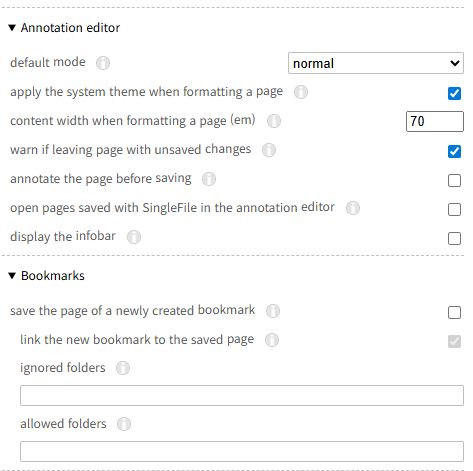Open the info icon next to default mode
This screenshot has width=473, height=471.
pyautogui.click(x=103, y=63)
